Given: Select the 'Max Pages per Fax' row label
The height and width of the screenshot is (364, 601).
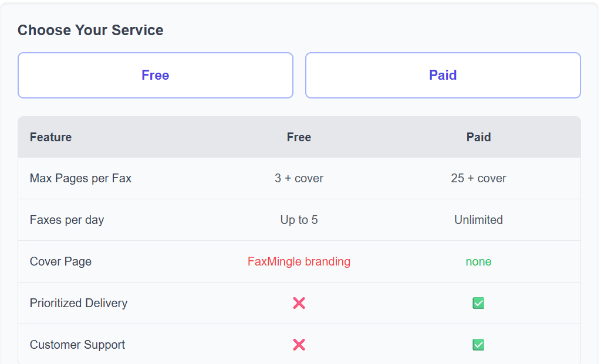Looking at the screenshot, I should (80, 178).
